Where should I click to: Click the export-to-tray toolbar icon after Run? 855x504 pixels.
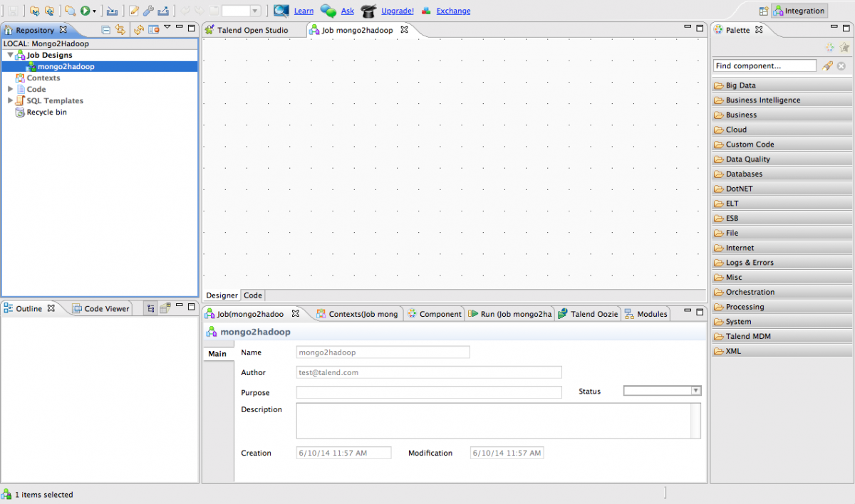[x=112, y=11]
